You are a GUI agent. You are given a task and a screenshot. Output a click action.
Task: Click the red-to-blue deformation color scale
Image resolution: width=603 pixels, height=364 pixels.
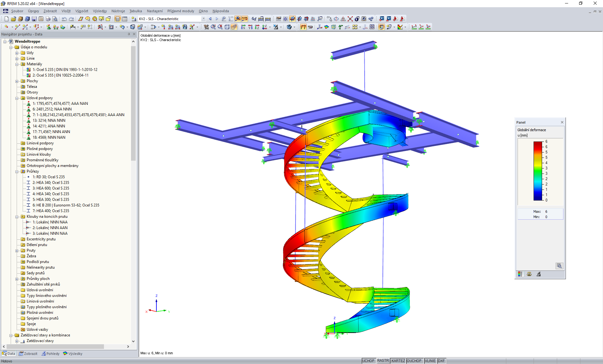pyautogui.click(x=538, y=171)
